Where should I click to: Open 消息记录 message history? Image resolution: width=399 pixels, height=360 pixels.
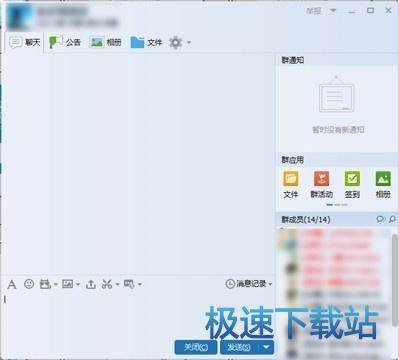point(246,284)
